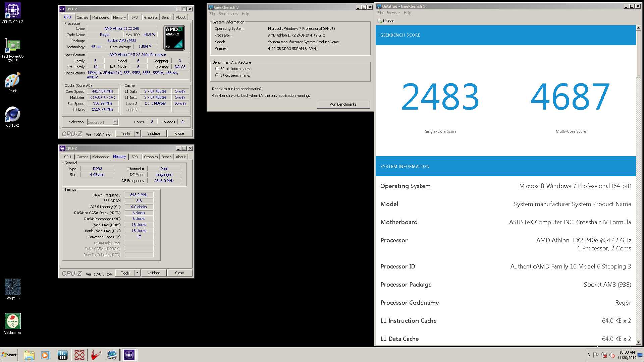This screenshot has height=362, width=644.
Task: Click the Bus Speed 316.22 MHz value
Action: tap(103, 103)
